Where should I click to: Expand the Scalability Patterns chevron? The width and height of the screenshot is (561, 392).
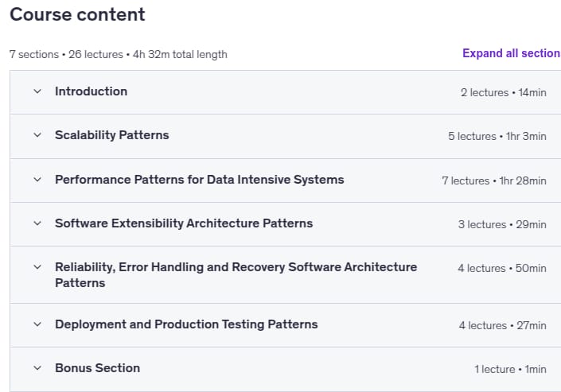37,135
